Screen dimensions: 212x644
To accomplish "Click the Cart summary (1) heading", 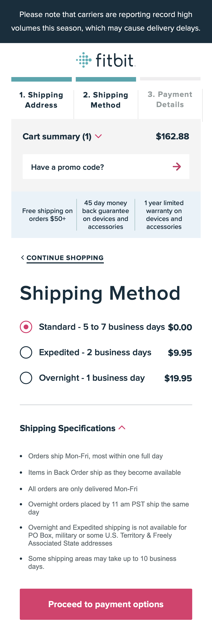I will click(57, 137).
